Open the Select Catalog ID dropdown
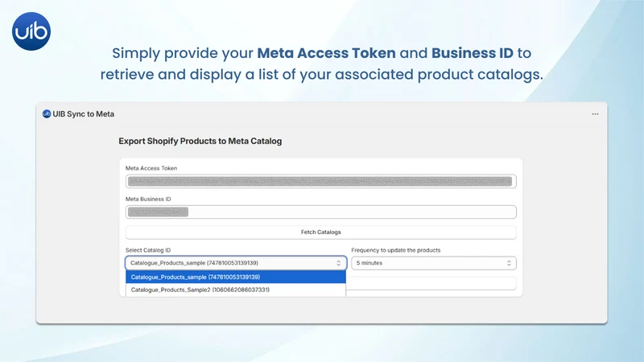This screenshot has height=362, width=644. click(x=236, y=263)
